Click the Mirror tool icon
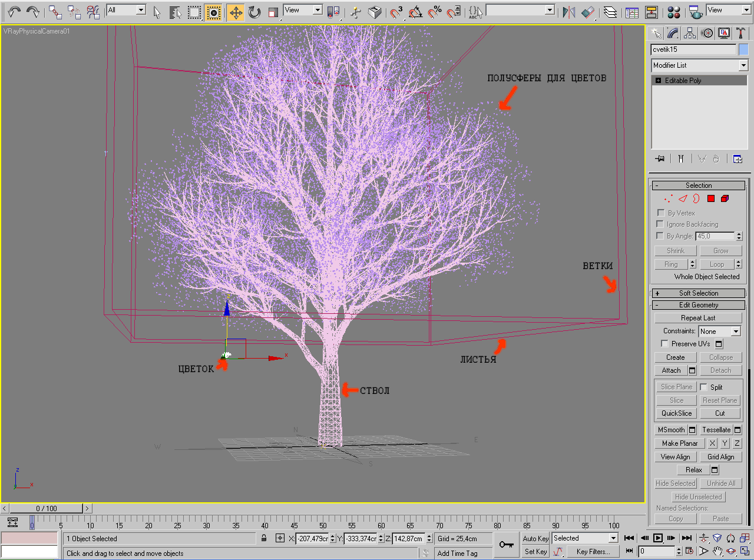Image resolution: width=754 pixels, height=560 pixels. click(x=568, y=12)
